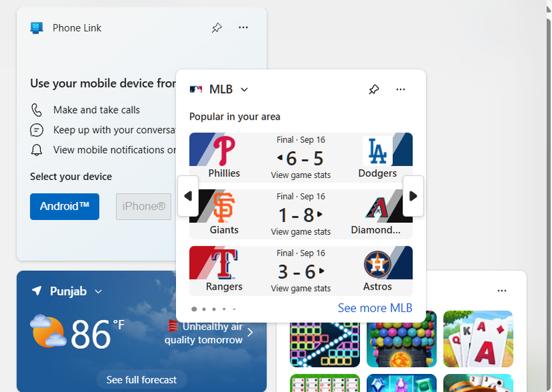Expand the MLB sports dropdown
Image resolution: width=552 pixels, height=392 pixels.
(x=244, y=89)
